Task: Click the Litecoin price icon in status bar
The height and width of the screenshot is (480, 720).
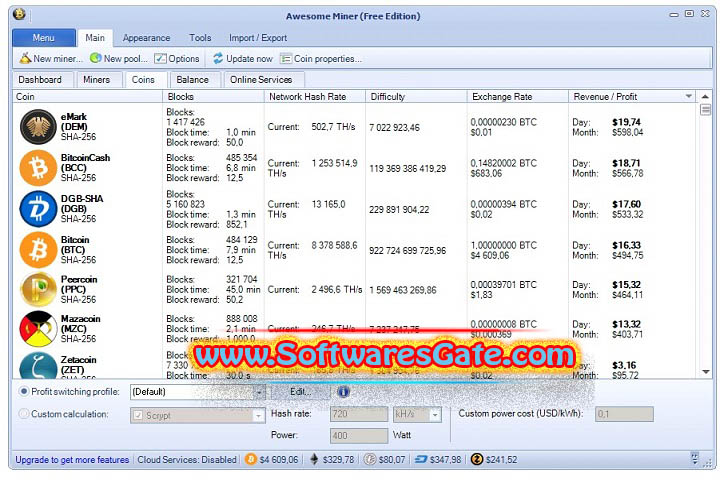Action: pos(370,459)
